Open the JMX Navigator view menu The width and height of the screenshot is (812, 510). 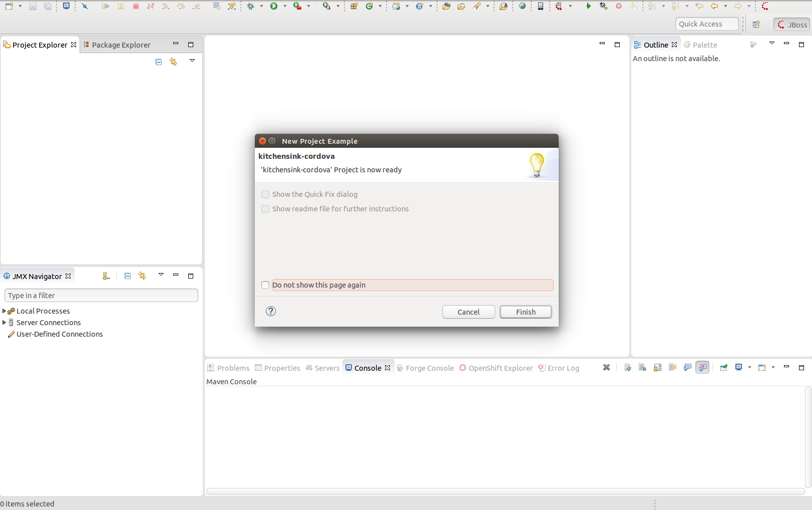161,275
